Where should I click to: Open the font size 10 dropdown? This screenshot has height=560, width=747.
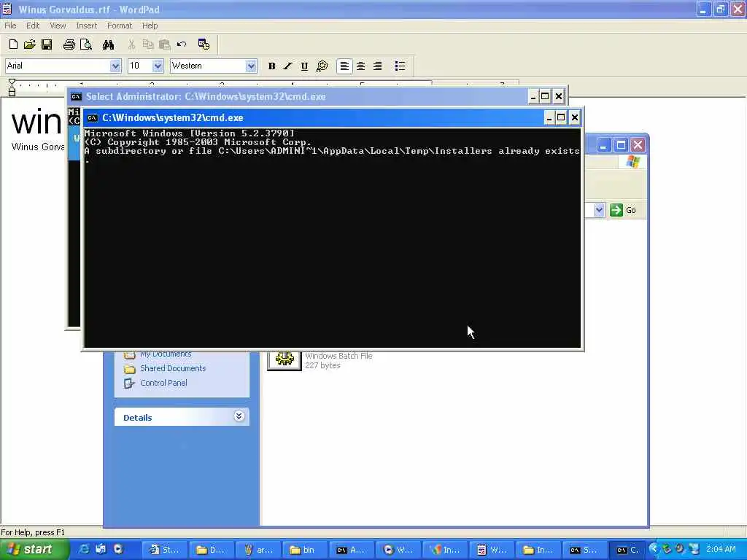[158, 66]
